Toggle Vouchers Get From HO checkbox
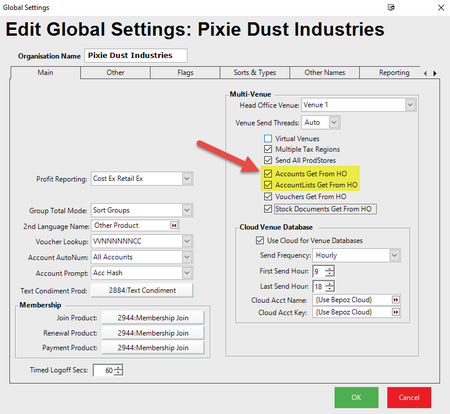Screen dimensions: 450x414 coord(268,196)
